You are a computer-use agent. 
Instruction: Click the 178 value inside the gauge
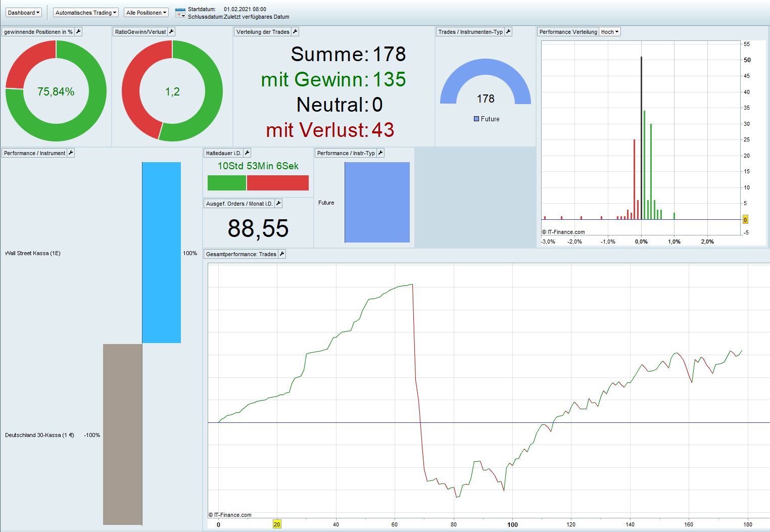click(486, 99)
